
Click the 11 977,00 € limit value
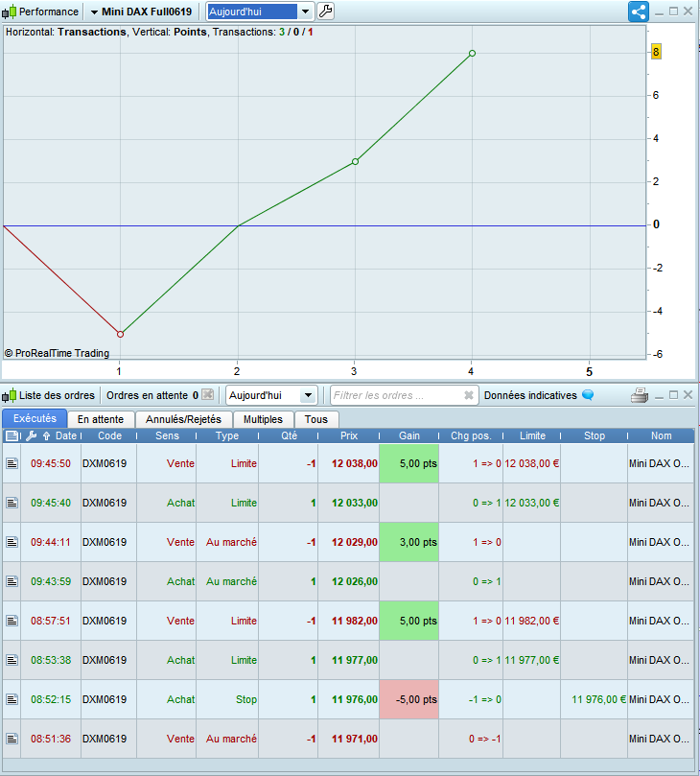(532, 660)
